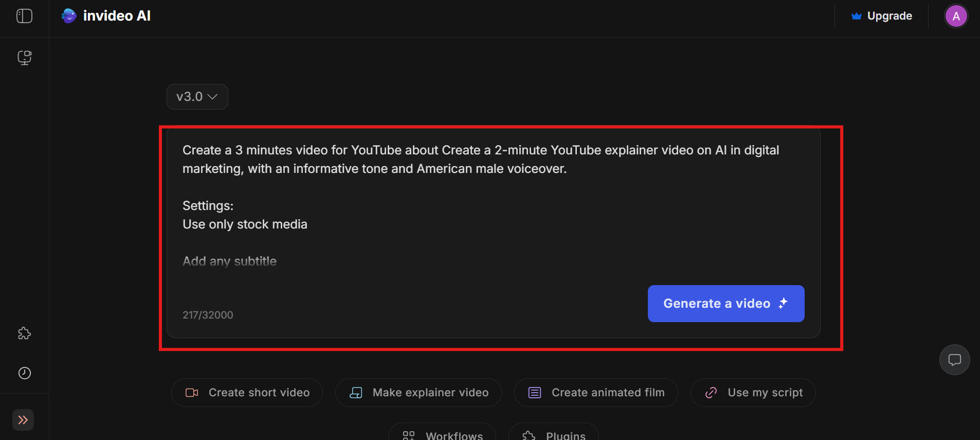Expand sidebar with double chevron icon
980x440 pixels.
[x=23, y=420]
